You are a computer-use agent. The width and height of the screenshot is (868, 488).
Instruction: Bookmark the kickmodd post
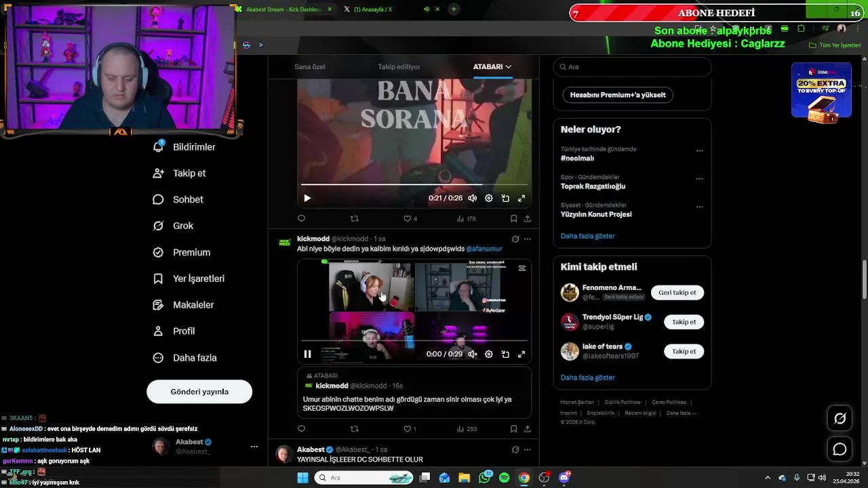tap(513, 429)
